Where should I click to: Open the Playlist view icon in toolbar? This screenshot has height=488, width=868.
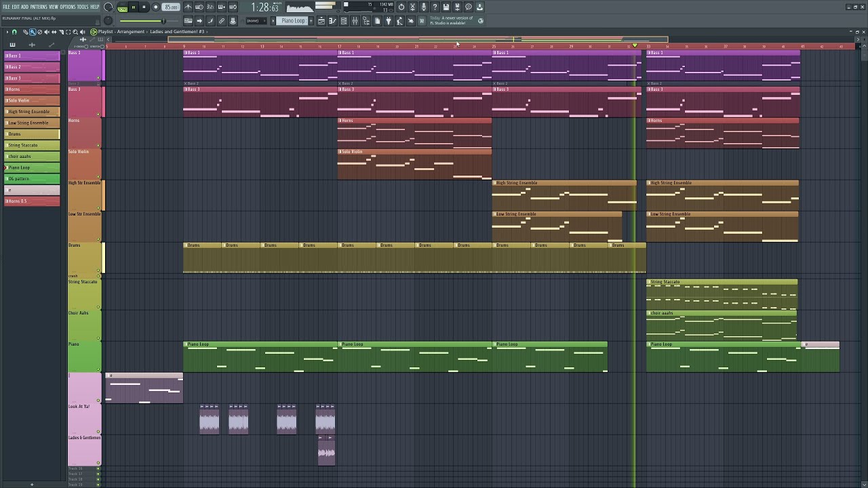tap(321, 20)
